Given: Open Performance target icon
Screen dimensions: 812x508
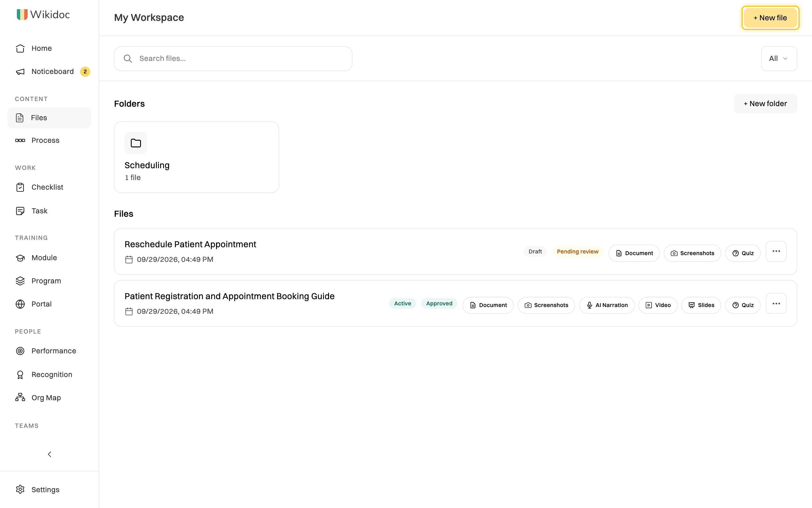Looking at the screenshot, I should click(20, 351).
